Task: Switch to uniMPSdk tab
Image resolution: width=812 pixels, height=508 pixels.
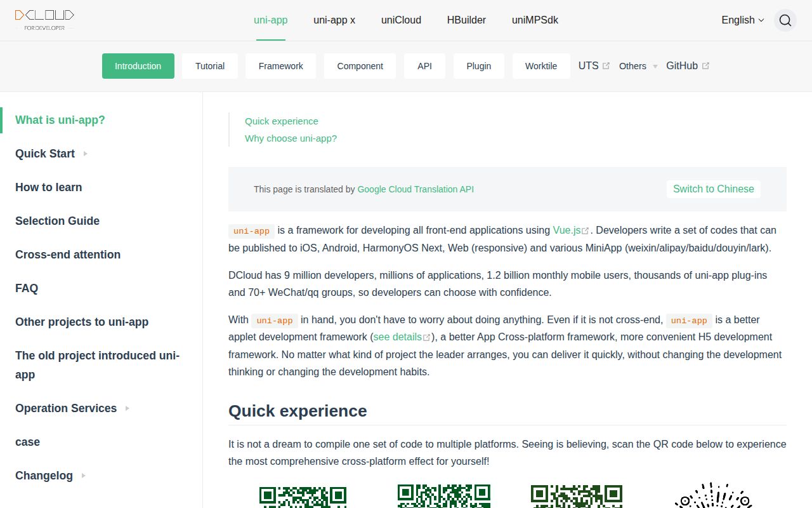Action: [x=535, y=20]
